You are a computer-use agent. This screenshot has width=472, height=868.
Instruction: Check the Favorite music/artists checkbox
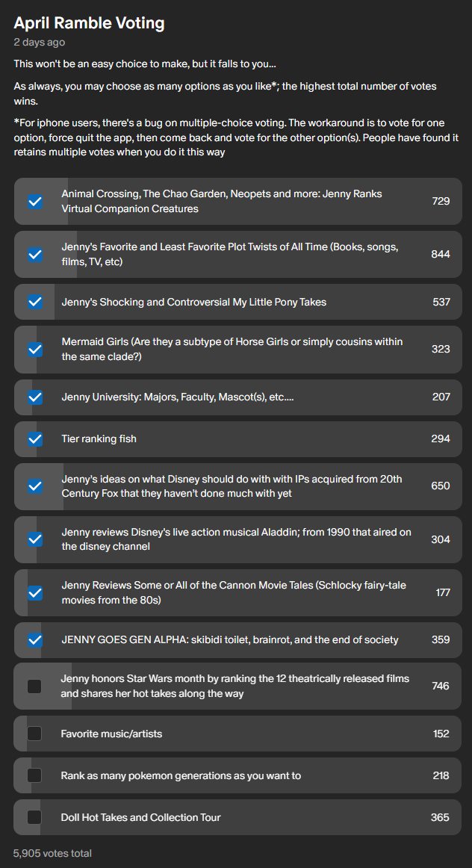point(34,734)
